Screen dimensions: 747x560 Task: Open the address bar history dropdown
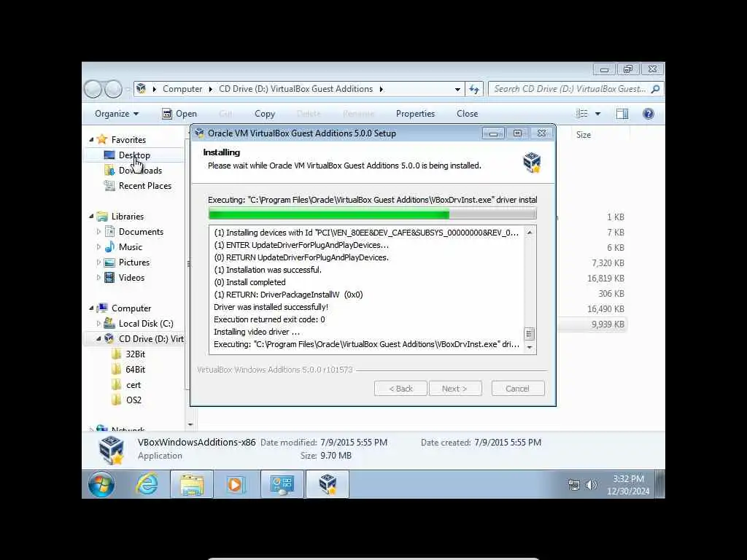click(457, 89)
